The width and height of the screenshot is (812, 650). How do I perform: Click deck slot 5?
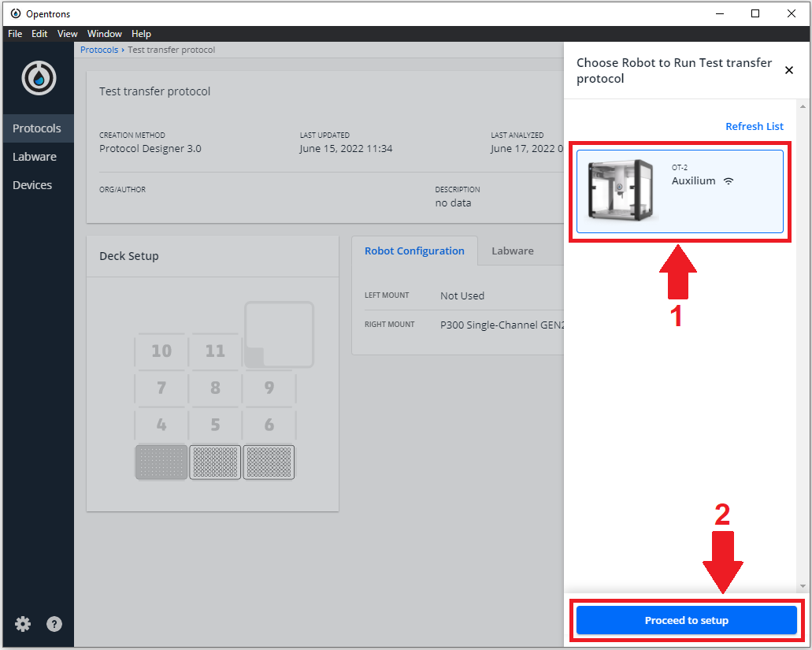tap(215, 425)
